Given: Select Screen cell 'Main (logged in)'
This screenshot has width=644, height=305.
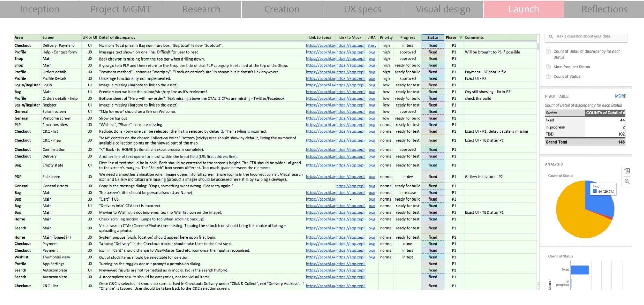Looking at the screenshot, I should (61, 237).
